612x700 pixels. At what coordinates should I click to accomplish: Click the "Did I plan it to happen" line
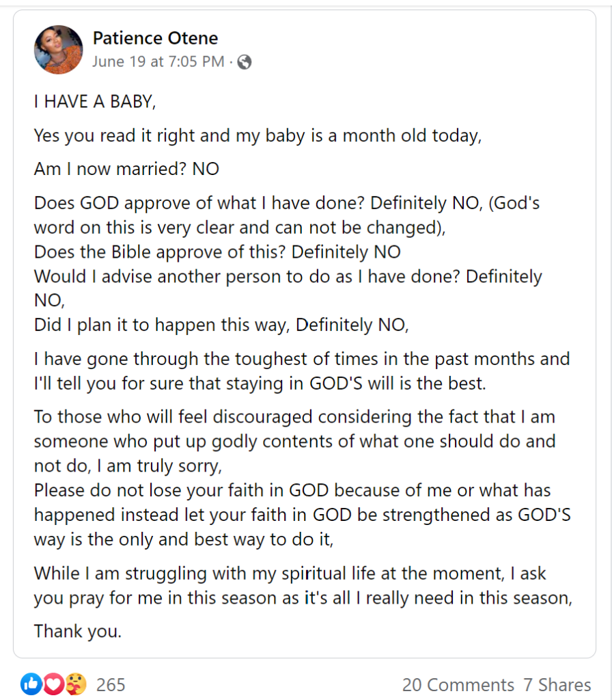(x=221, y=325)
